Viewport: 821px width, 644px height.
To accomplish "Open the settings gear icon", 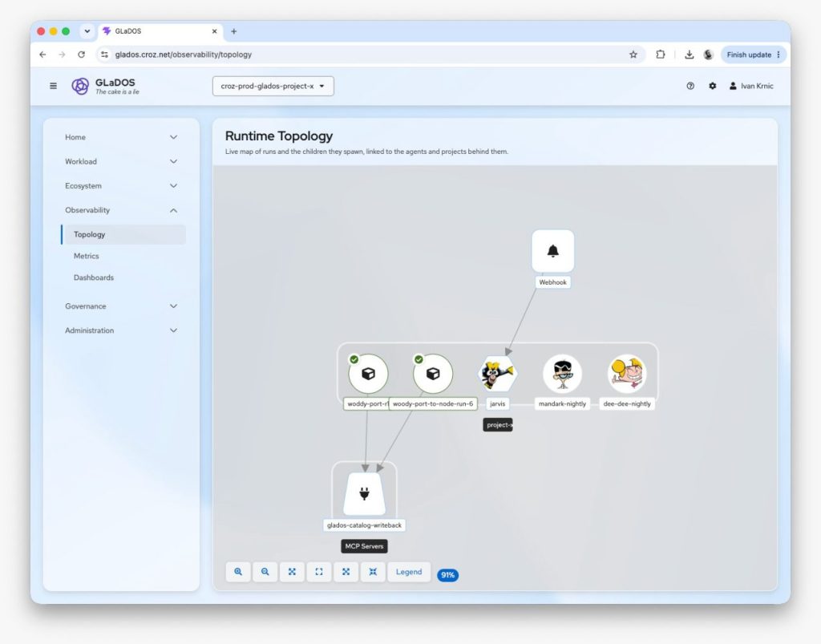I will tap(713, 86).
